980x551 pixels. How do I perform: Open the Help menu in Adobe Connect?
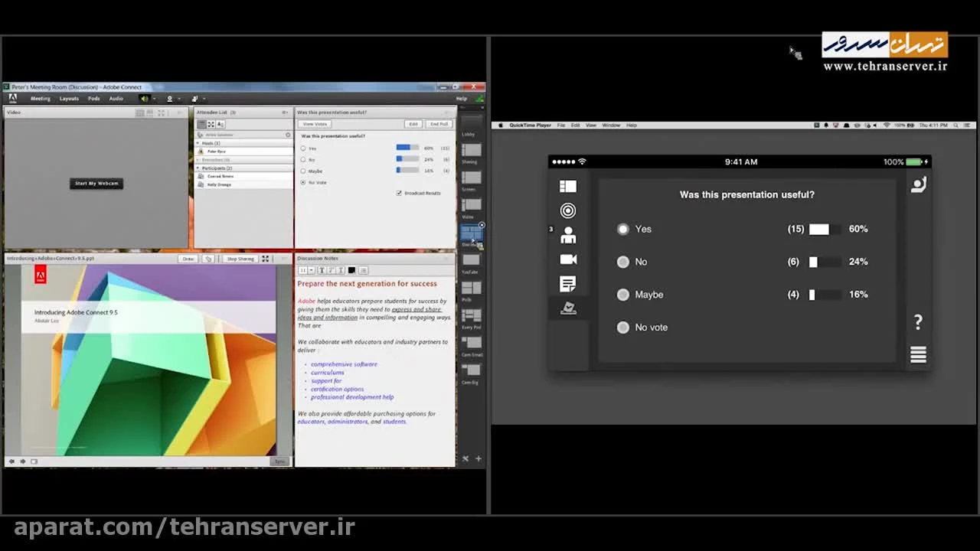[462, 98]
